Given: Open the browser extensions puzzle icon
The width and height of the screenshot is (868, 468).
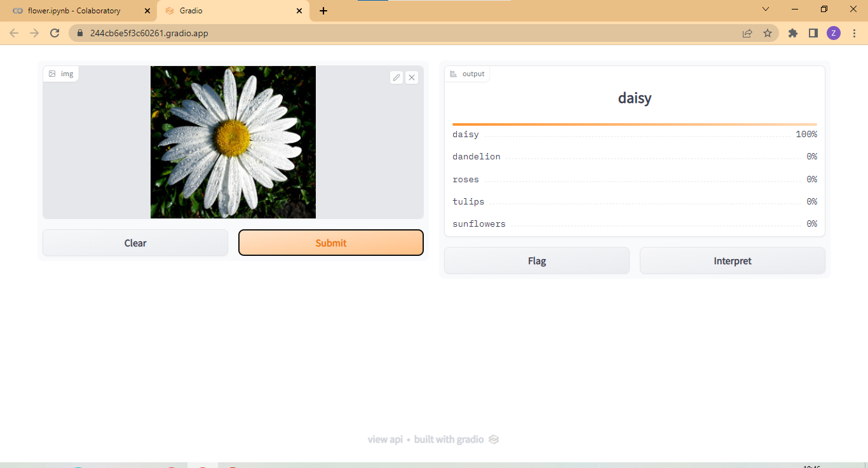Looking at the screenshot, I should click(x=792, y=33).
